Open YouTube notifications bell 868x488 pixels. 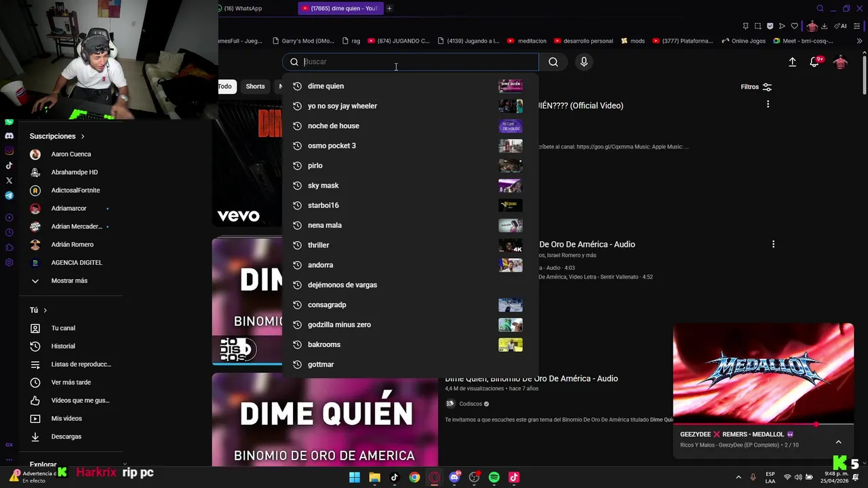(x=816, y=62)
